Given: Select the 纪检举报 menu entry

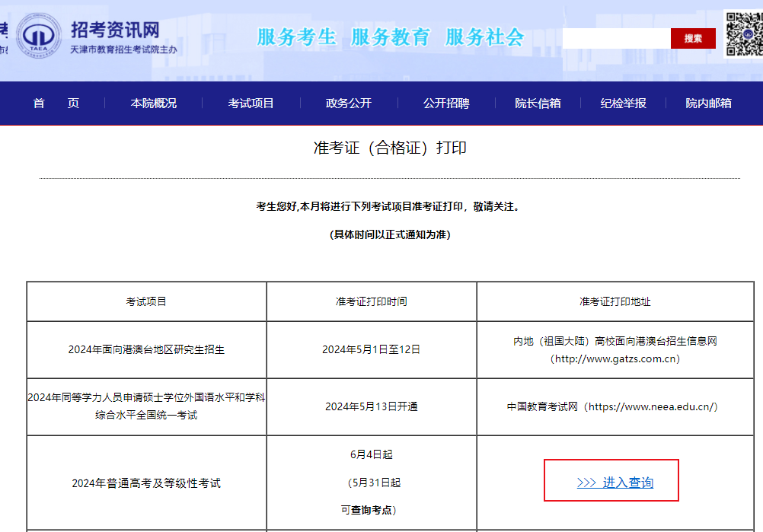Looking at the screenshot, I should pyautogui.click(x=623, y=104).
